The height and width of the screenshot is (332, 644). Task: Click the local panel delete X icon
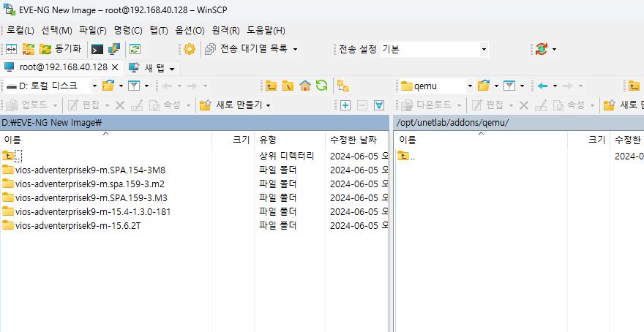pos(120,105)
